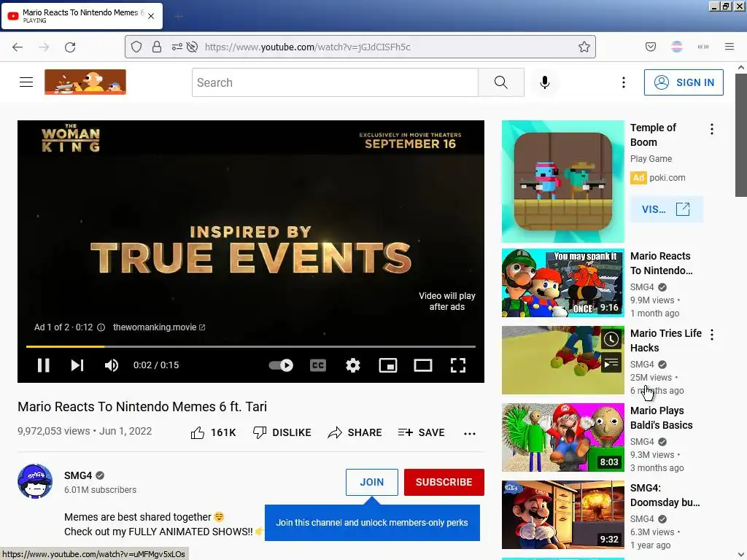Click the shield tracking protection icon
This screenshot has width=747, height=560.
pos(136,47)
